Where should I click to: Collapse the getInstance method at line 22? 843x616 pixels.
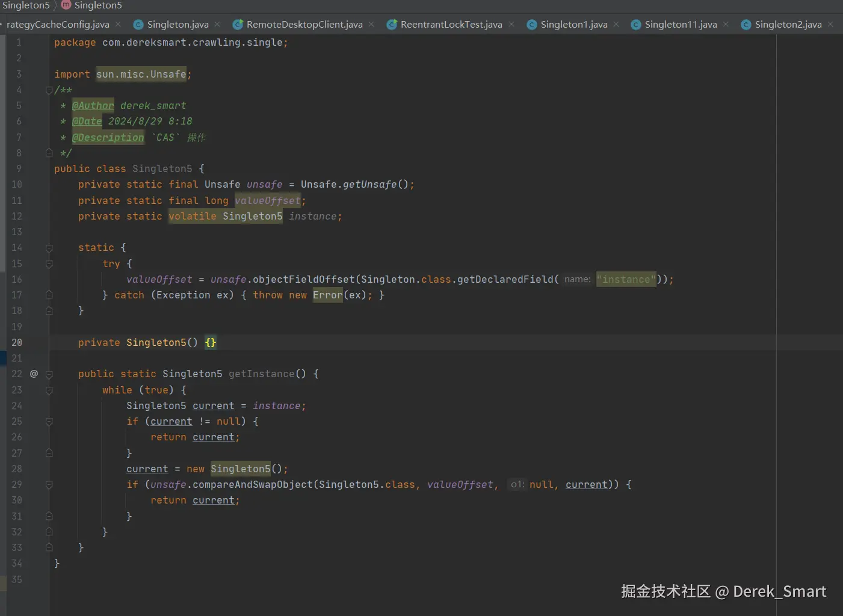(x=49, y=374)
